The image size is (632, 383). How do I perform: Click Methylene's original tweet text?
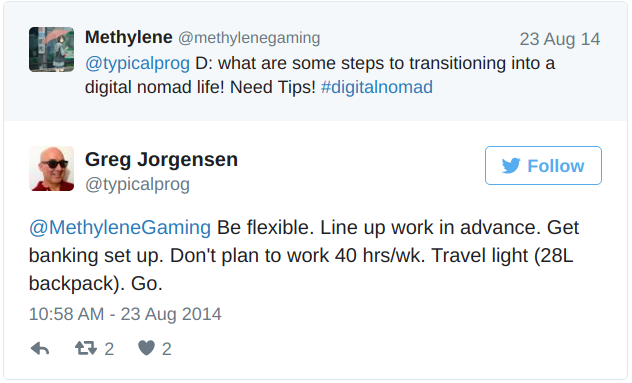pos(320,75)
